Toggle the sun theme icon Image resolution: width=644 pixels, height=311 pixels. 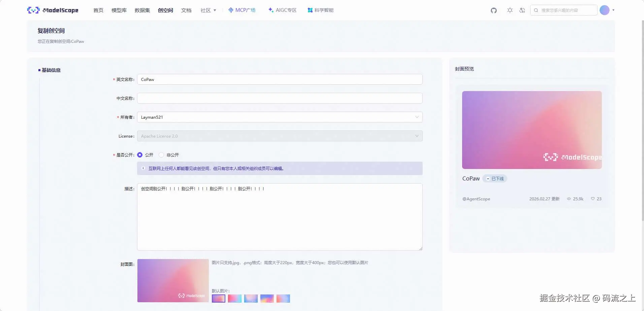point(510,10)
